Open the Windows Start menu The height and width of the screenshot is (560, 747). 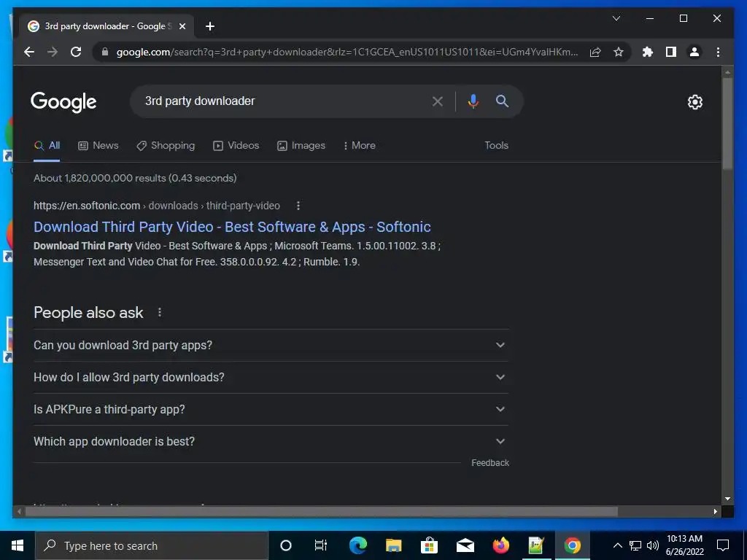pos(18,545)
